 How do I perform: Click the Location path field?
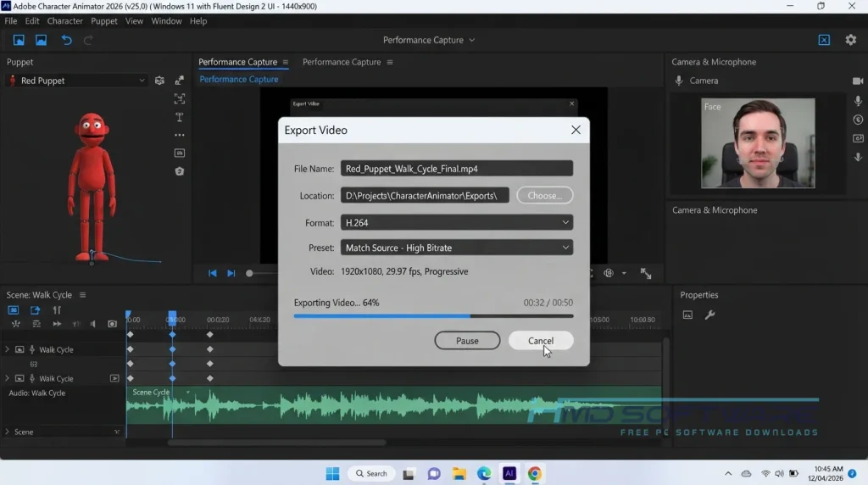[x=425, y=195]
